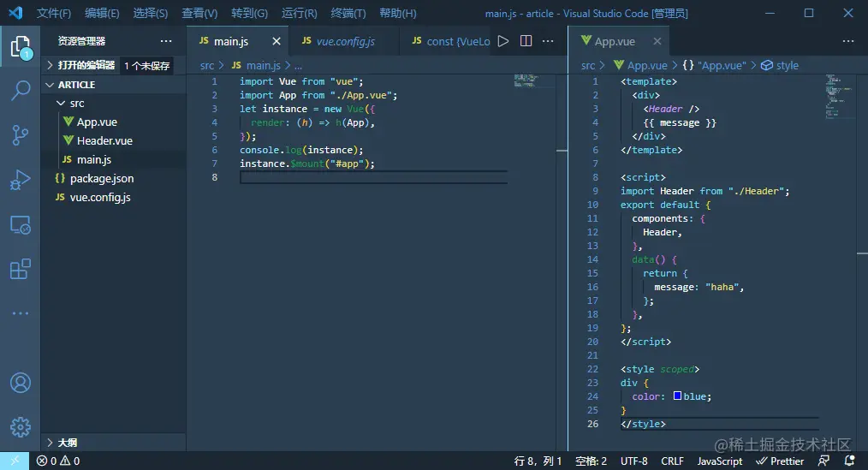Click the blue color swatch in App.vue
The image size is (868, 470).
coord(677,396)
